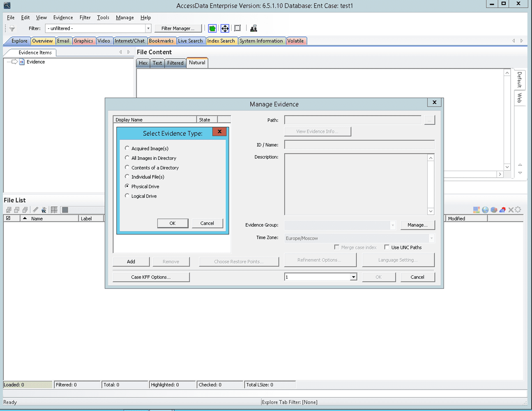Choose the Logical Drive evidence type
This screenshot has width=532, height=411.
[x=127, y=196]
